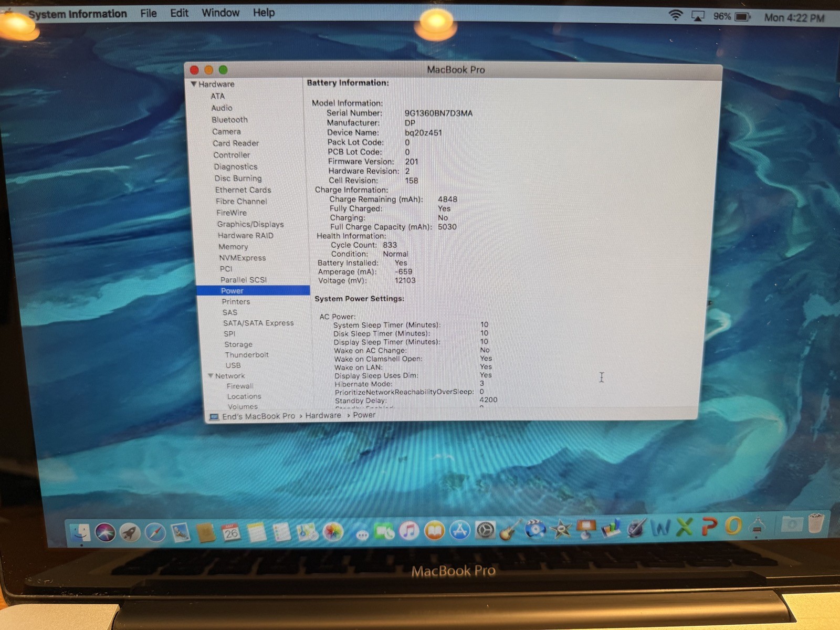Click clock showing Mon 4:22 PM
840x630 pixels.
click(794, 18)
